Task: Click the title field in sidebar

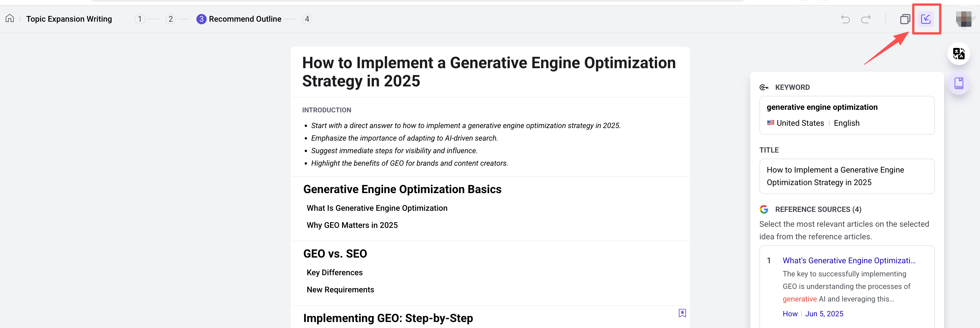Action: [x=847, y=176]
